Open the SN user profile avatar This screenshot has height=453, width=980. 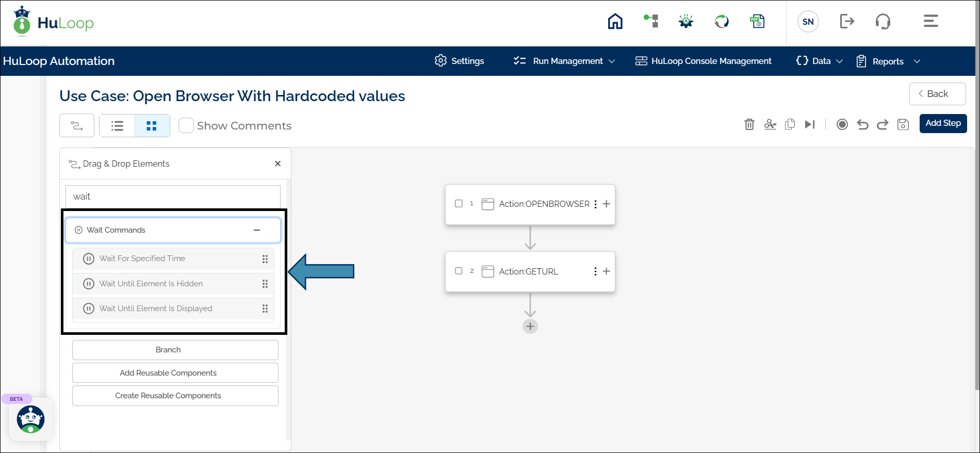coord(808,22)
